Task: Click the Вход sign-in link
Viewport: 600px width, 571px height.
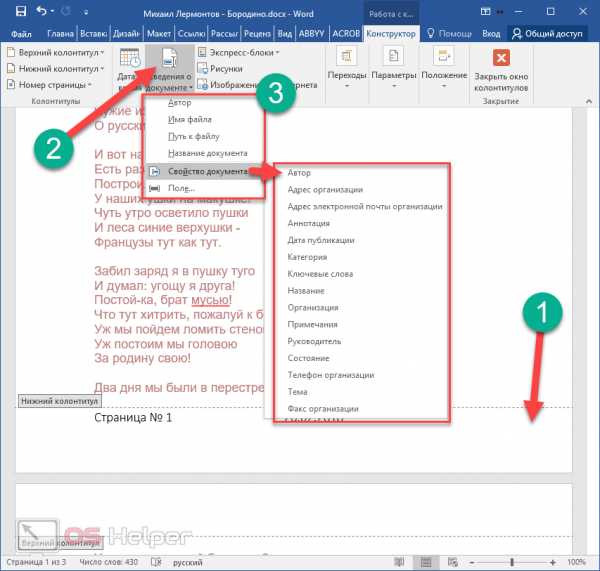Action: coord(491,34)
